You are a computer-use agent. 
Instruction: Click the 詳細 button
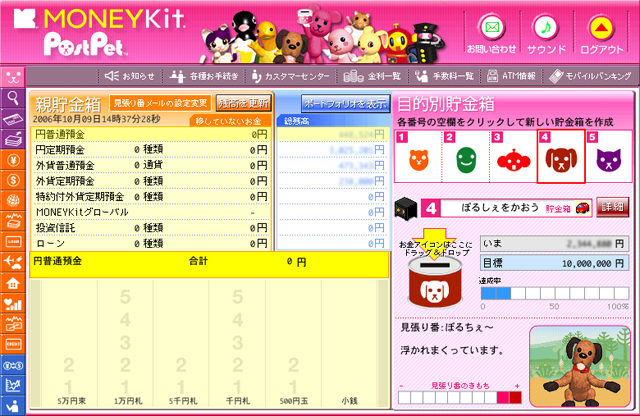[x=612, y=207]
